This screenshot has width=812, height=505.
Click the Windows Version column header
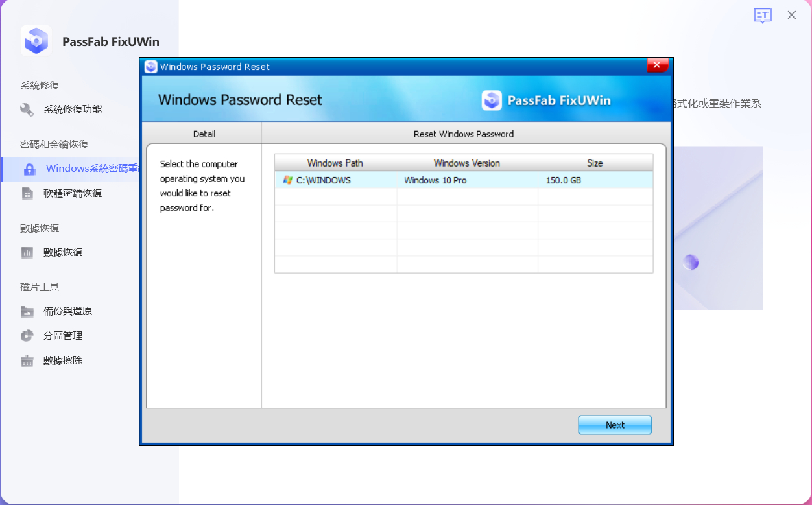click(466, 163)
